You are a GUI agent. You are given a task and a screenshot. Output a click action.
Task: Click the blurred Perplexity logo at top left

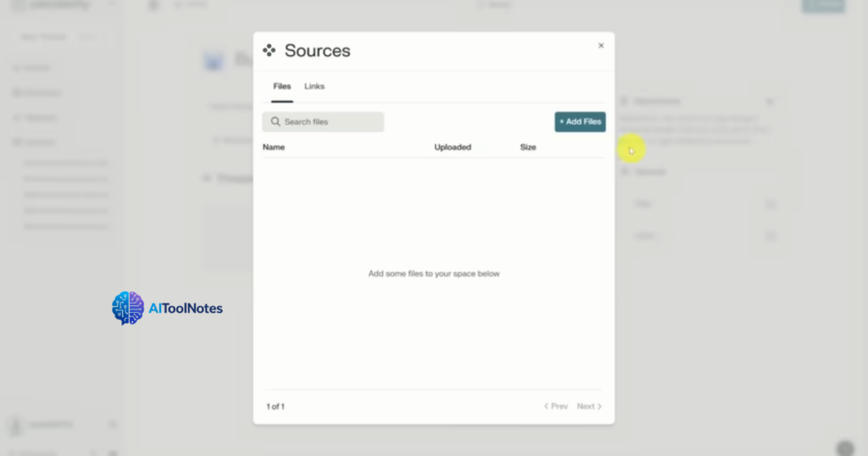19,6
